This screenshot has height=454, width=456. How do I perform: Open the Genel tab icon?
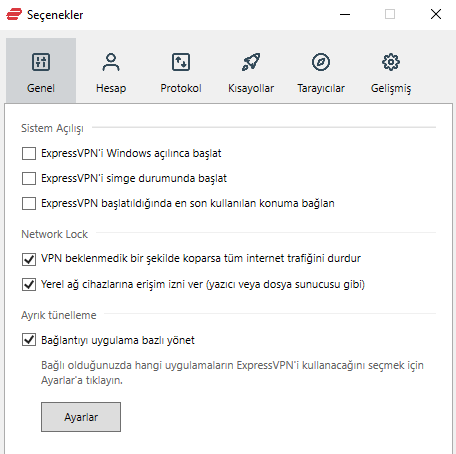tap(41, 62)
